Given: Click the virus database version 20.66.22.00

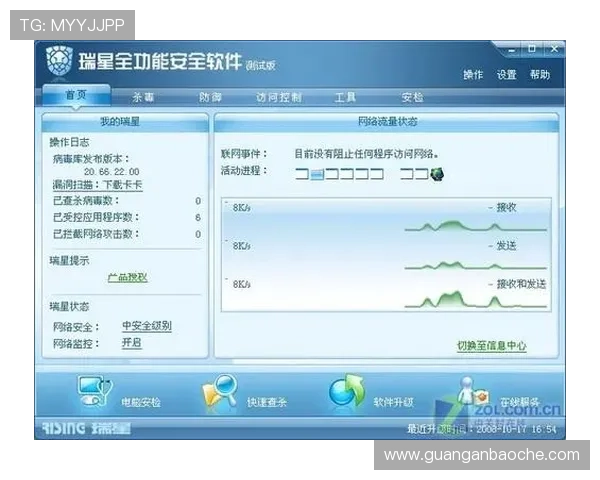Looking at the screenshot, I should pyautogui.click(x=112, y=172).
